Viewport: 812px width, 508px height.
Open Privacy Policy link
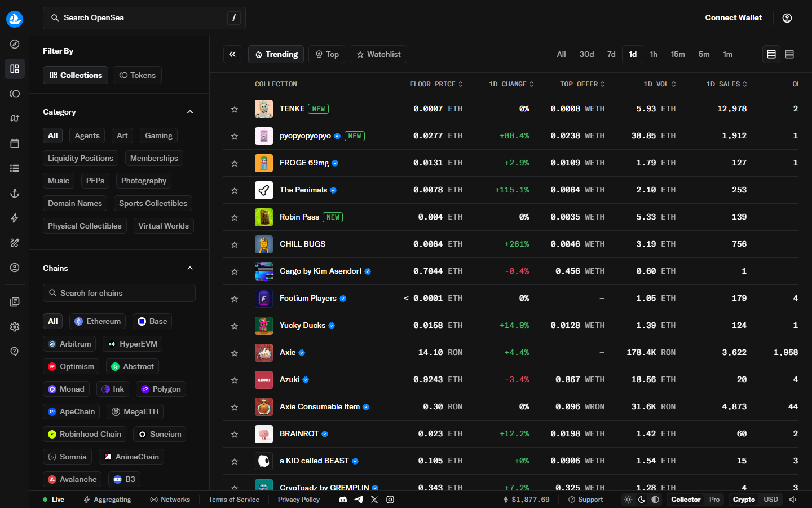click(299, 500)
